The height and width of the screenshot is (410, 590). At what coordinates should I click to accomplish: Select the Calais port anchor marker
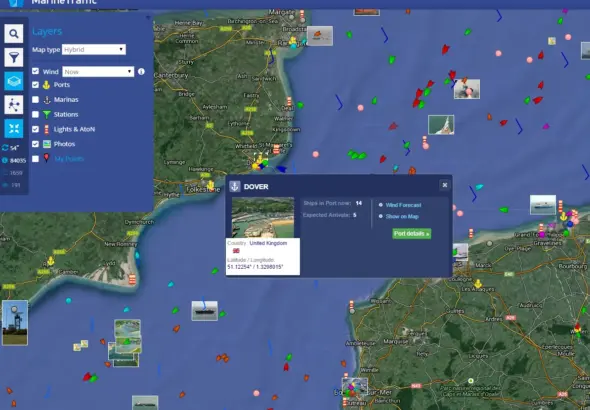click(x=478, y=283)
